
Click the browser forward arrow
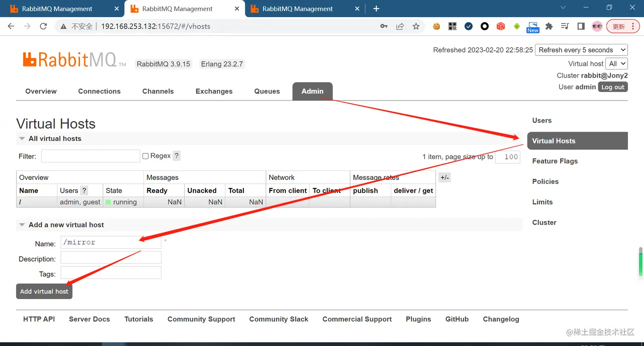tap(27, 26)
